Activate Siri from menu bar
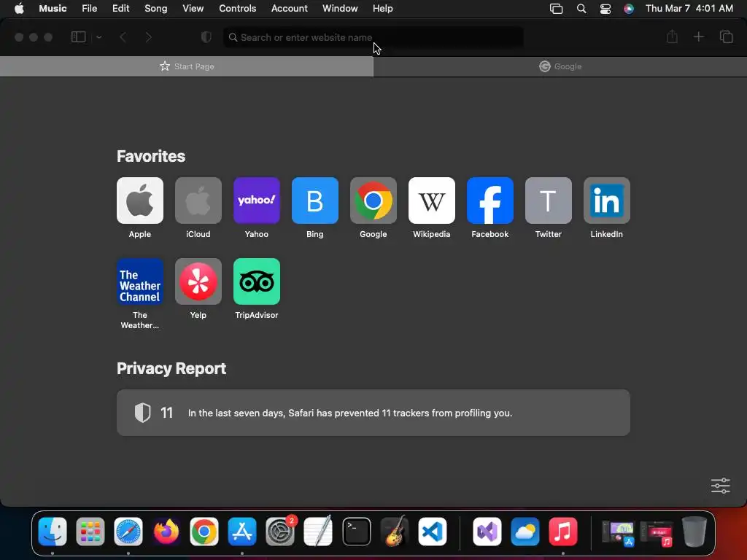The width and height of the screenshot is (747, 560). pos(629,9)
